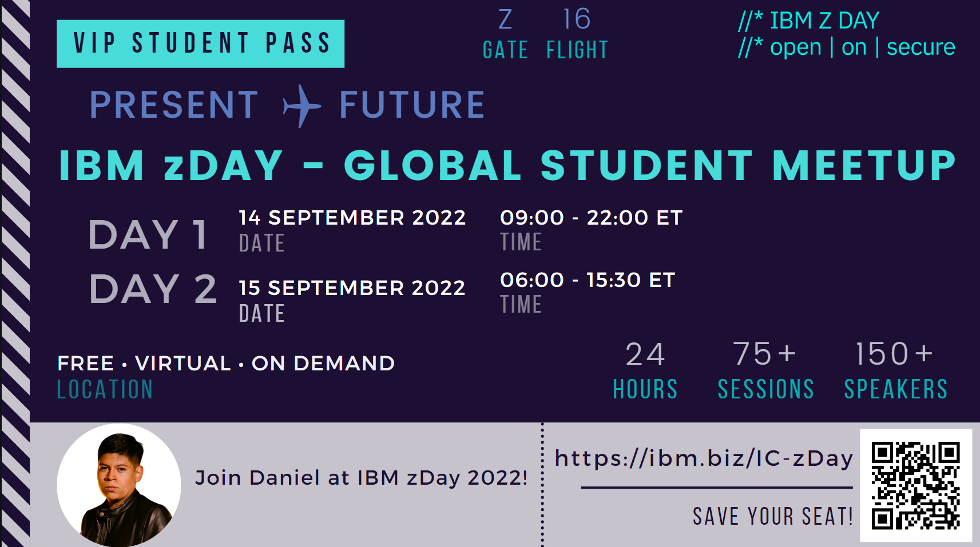Click the VIP STUDENT PASS badge
Viewport: 980px width, 547px height.
point(201,44)
